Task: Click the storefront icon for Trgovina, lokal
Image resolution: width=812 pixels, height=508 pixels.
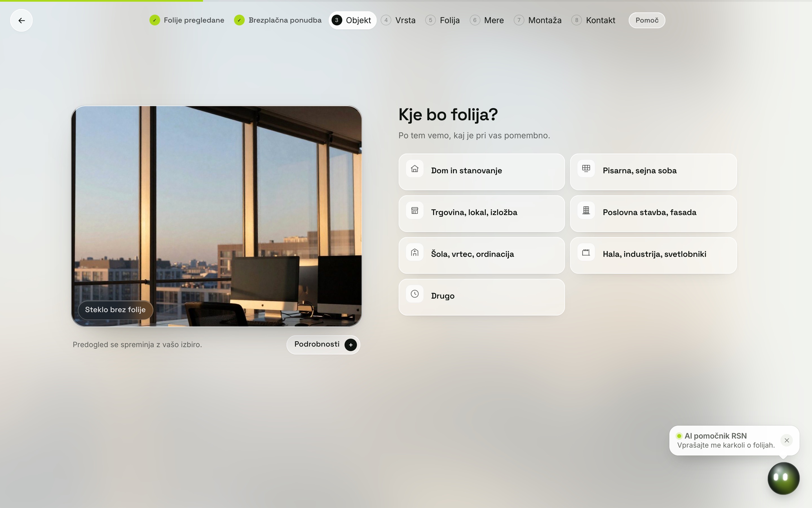Action: [415, 210]
